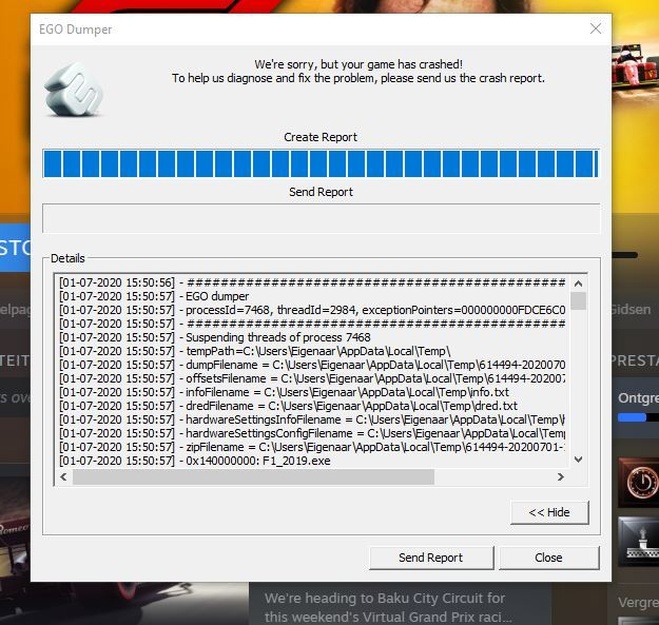Click the empty Send Report progress bar

[321, 218]
